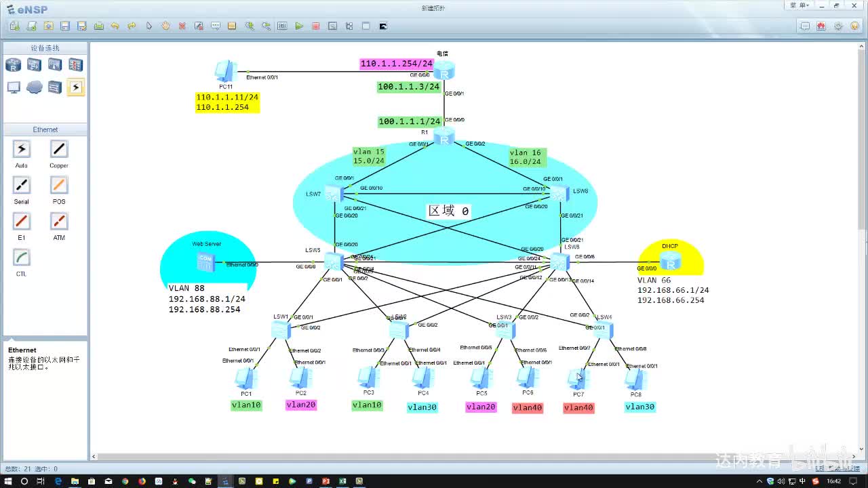Click the vlan20 label under PC2
The width and height of the screenshot is (868, 488).
click(301, 405)
